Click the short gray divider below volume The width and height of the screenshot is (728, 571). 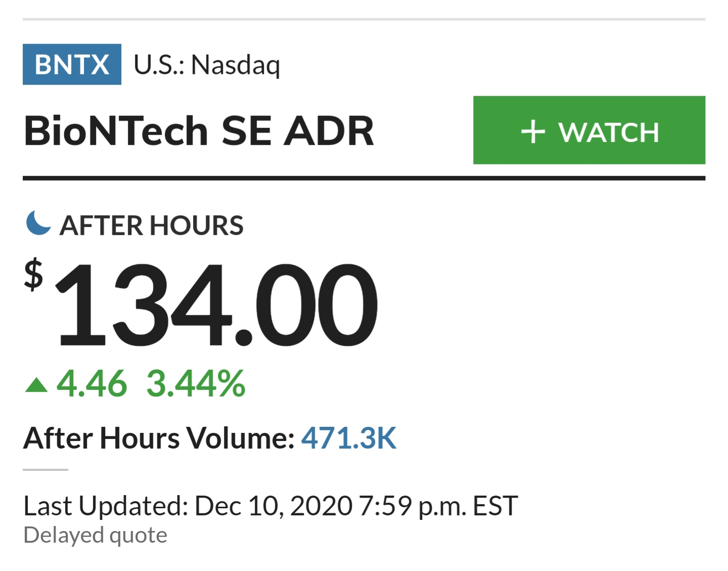point(45,470)
